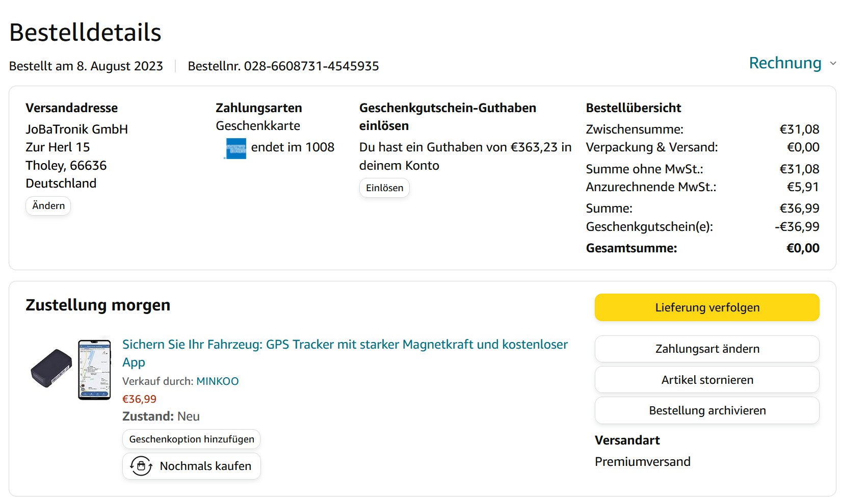Click the American Express card icon
The height and width of the screenshot is (497, 868).
point(235,148)
